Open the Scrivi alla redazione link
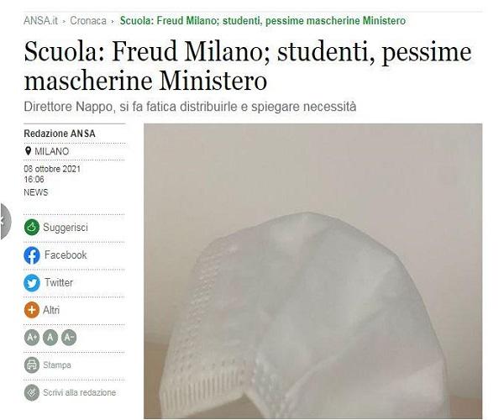 pos(80,392)
